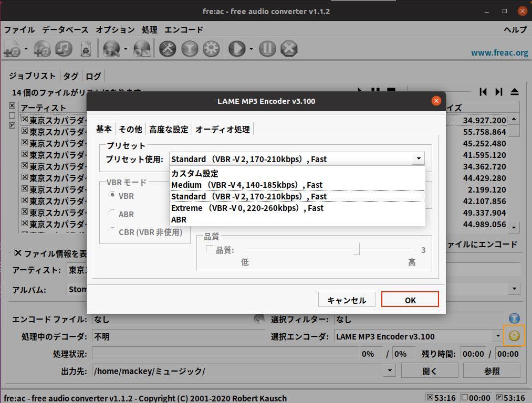Click the submit CD database icon

click(x=142, y=49)
